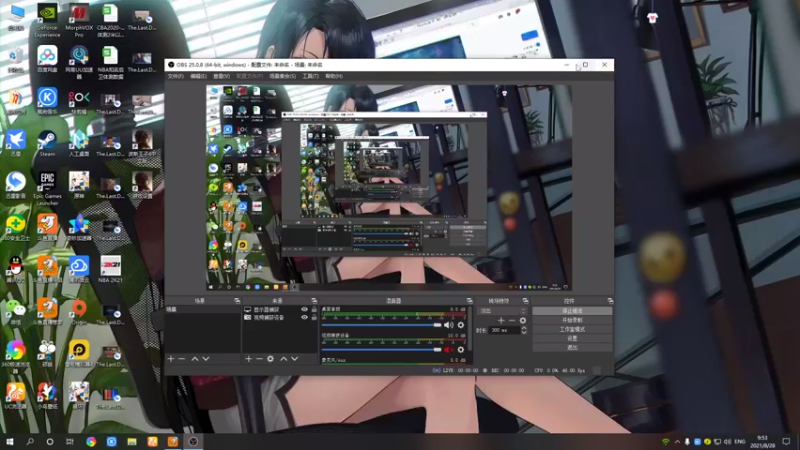Open Steam desktop shortcut
This screenshot has height=450, width=800.
(x=47, y=143)
